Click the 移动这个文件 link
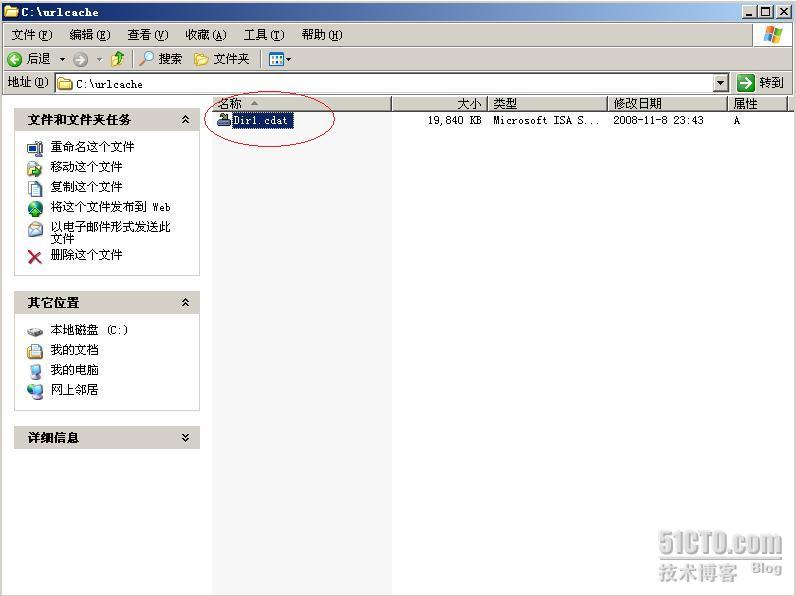Image resolution: width=796 pixels, height=596 pixels. 86,167
